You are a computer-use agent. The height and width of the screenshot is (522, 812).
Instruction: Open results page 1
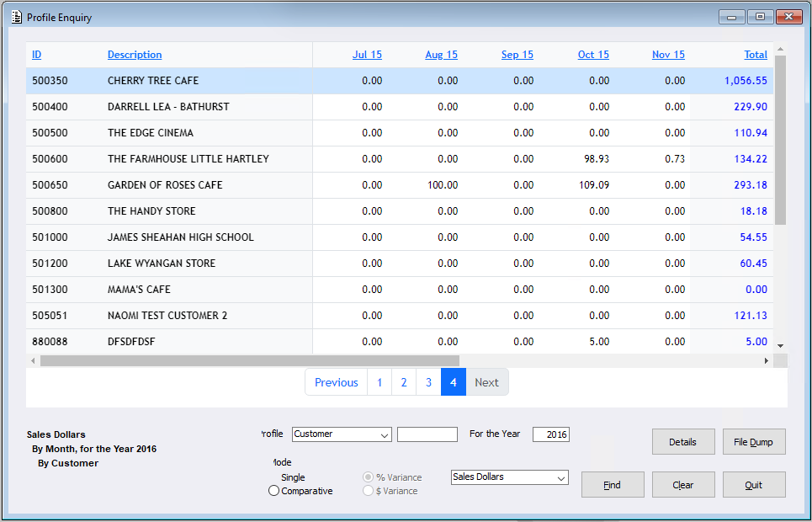pos(379,382)
